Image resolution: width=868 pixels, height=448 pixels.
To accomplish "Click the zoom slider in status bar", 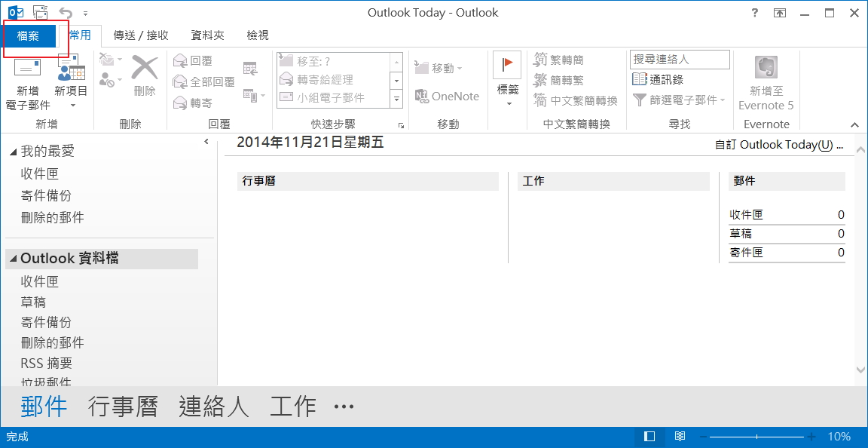I will click(x=756, y=437).
